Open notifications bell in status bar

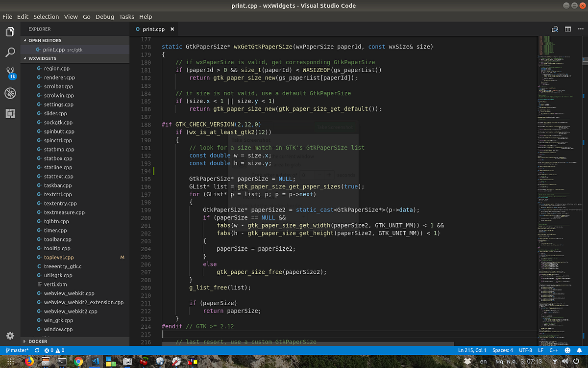point(579,350)
